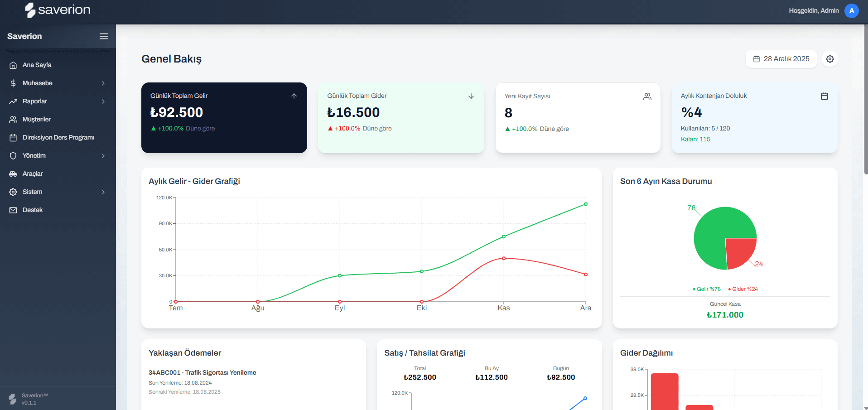868x410 pixels.
Task: Click the Yeni Kayıt Sayısı card
Action: coord(577,118)
